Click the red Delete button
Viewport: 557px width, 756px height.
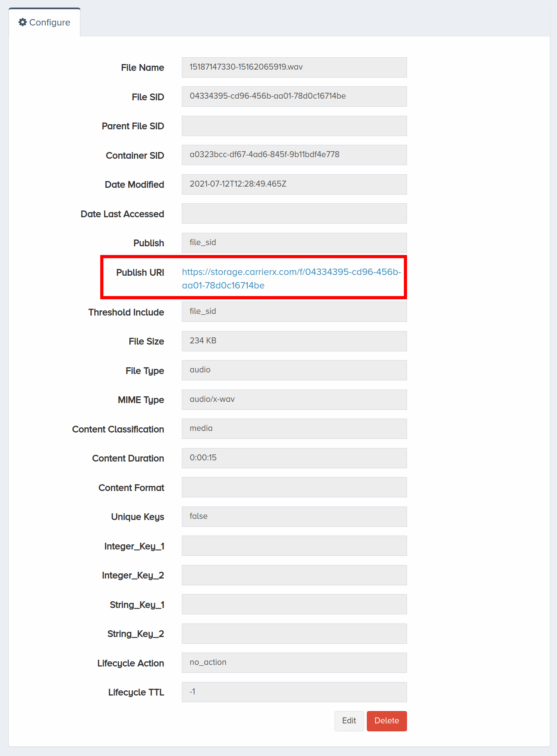[x=387, y=721]
